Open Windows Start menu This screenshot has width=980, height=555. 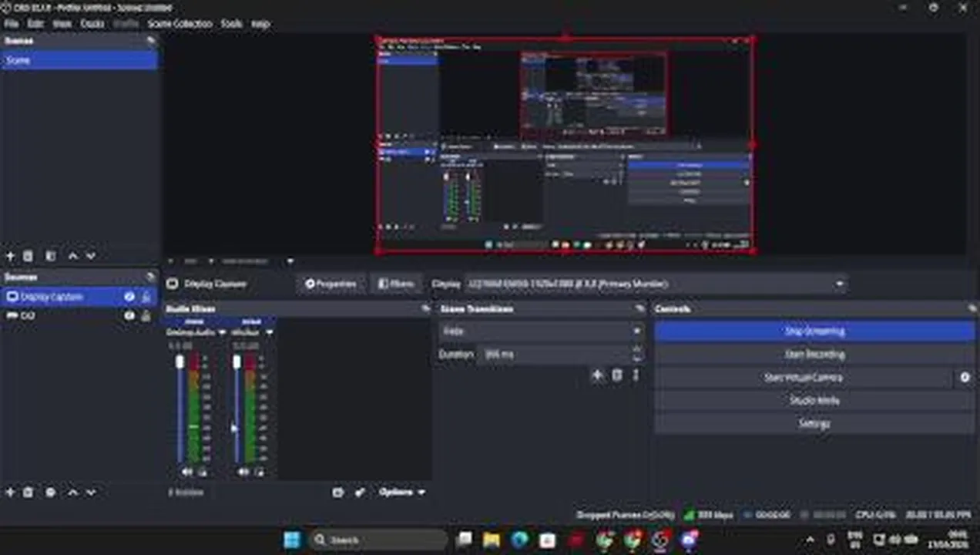[x=292, y=540]
